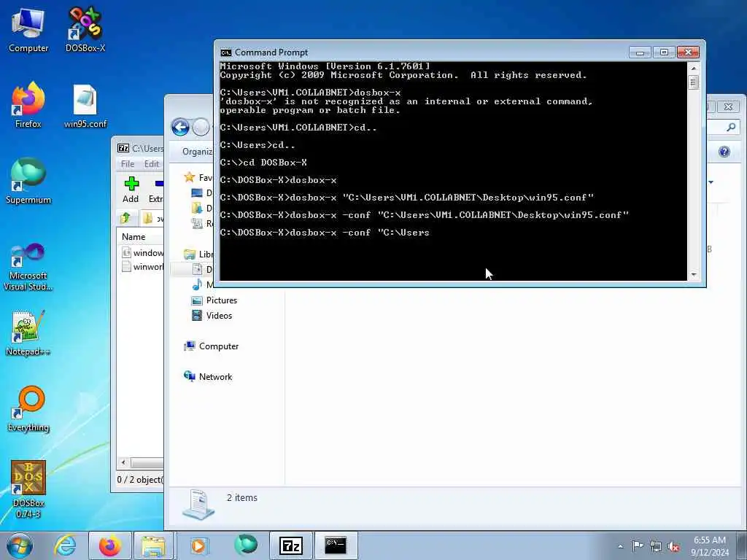Open the Command Prompt system menu icon

[226, 52]
